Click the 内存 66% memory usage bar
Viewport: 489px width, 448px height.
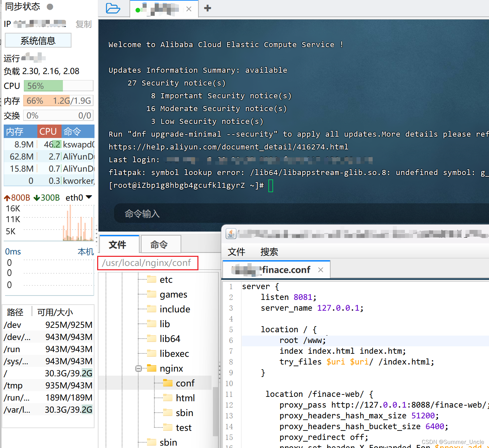[x=58, y=101]
